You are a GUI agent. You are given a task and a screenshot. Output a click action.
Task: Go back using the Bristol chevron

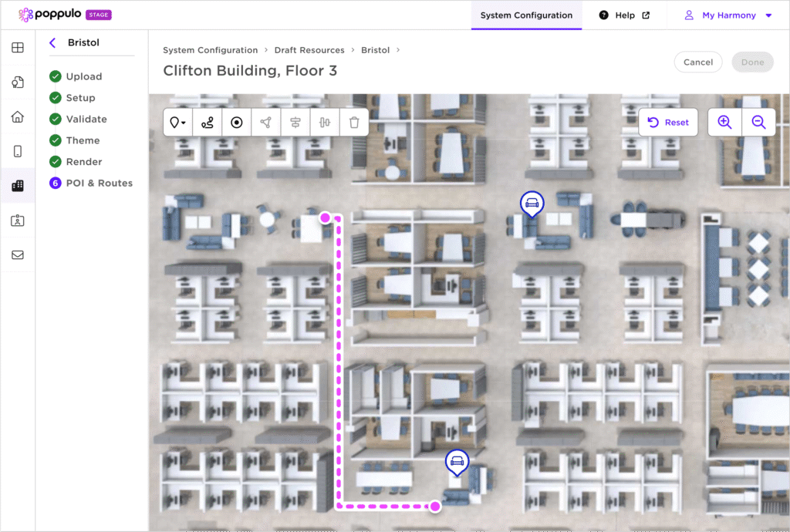[x=52, y=43]
